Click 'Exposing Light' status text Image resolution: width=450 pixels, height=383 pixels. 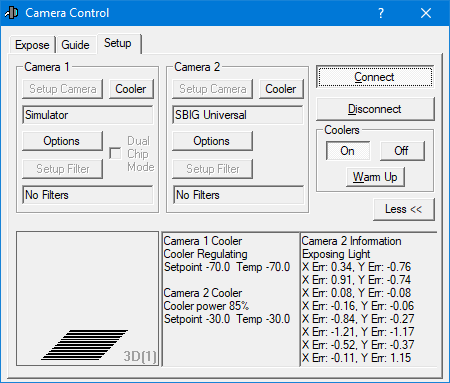pyautogui.click(x=336, y=254)
